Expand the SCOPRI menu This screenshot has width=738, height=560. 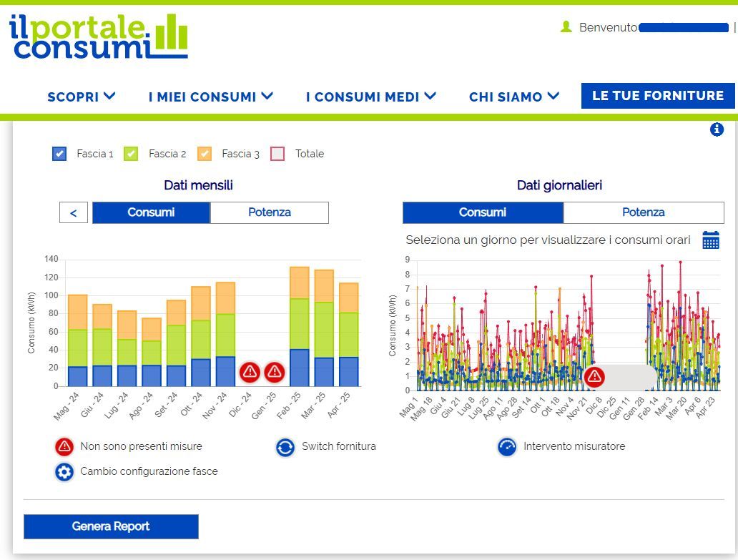pyautogui.click(x=82, y=97)
